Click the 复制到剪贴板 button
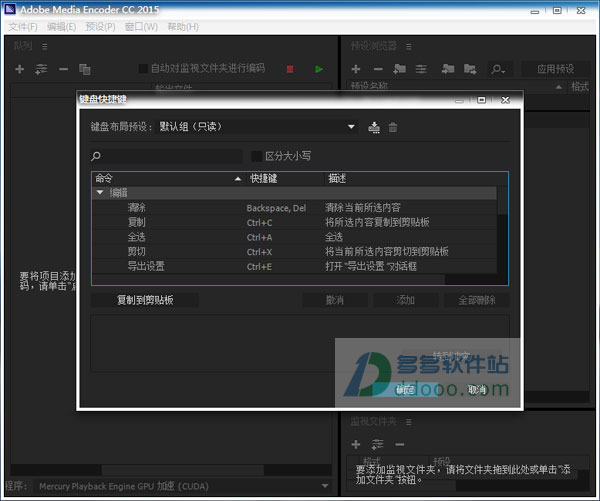600x501 pixels. [x=145, y=300]
